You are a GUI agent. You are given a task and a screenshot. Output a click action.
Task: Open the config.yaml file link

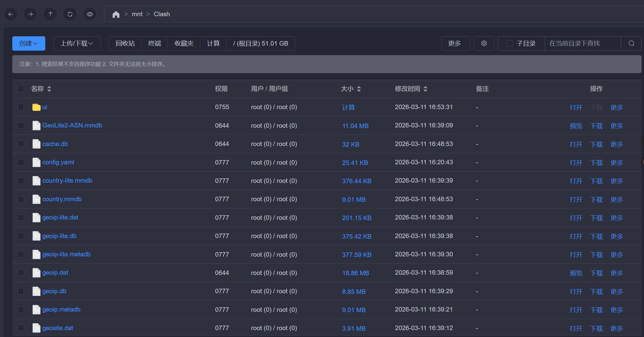tap(58, 162)
